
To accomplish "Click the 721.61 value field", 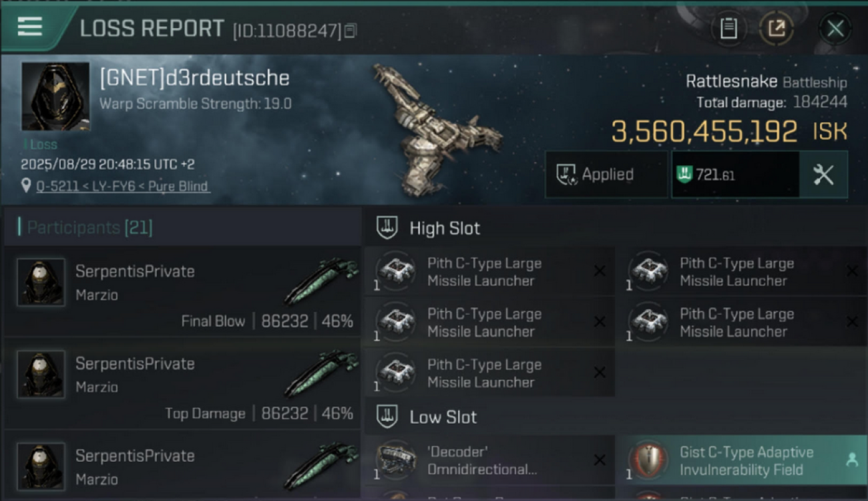I will (735, 175).
